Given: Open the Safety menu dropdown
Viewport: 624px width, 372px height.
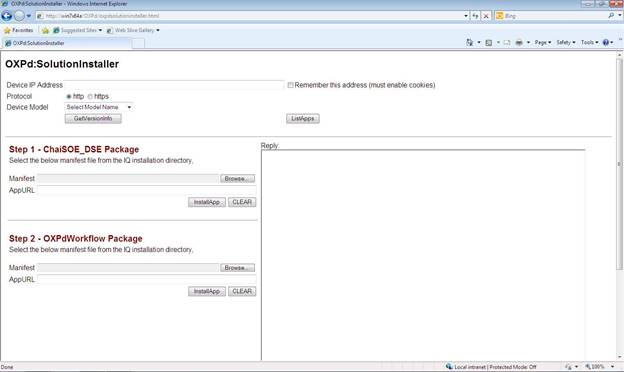Looking at the screenshot, I should click(x=566, y=42).
